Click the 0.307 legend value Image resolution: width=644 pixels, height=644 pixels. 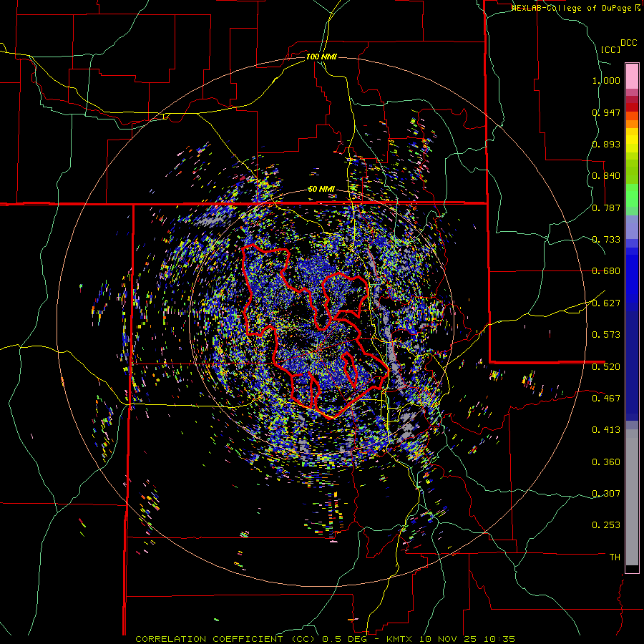click(x=606, y=494)
